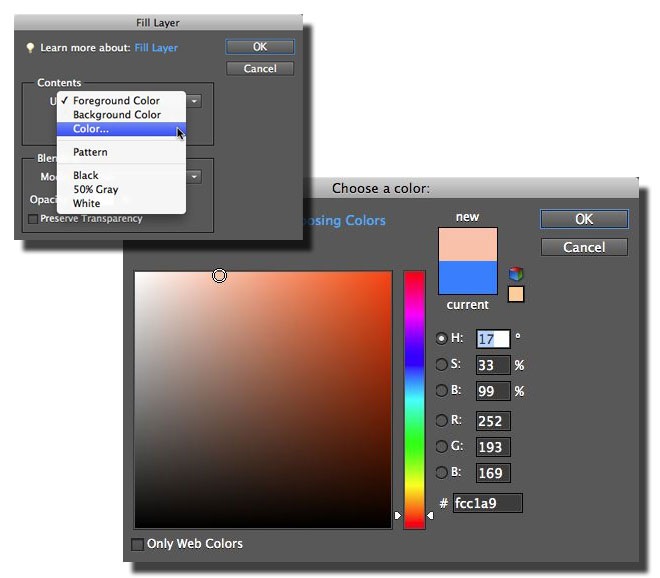660x578 pixels.
Task: Choose Foreground Color from the Use menu
Action: (121, 101)
